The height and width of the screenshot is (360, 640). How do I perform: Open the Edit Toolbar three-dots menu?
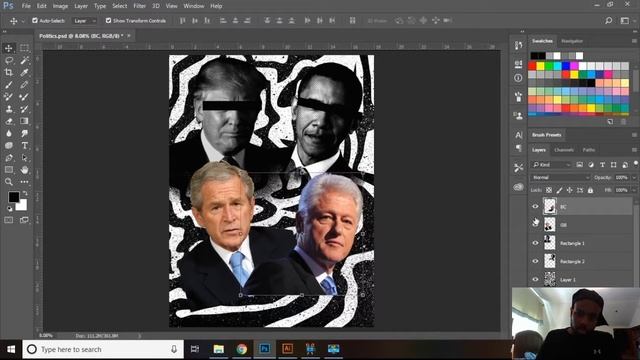coord(24,182)
